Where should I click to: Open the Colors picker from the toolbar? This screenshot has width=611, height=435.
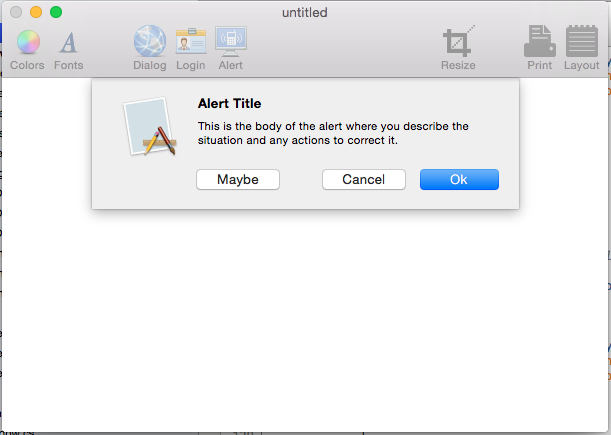[28, 42]
